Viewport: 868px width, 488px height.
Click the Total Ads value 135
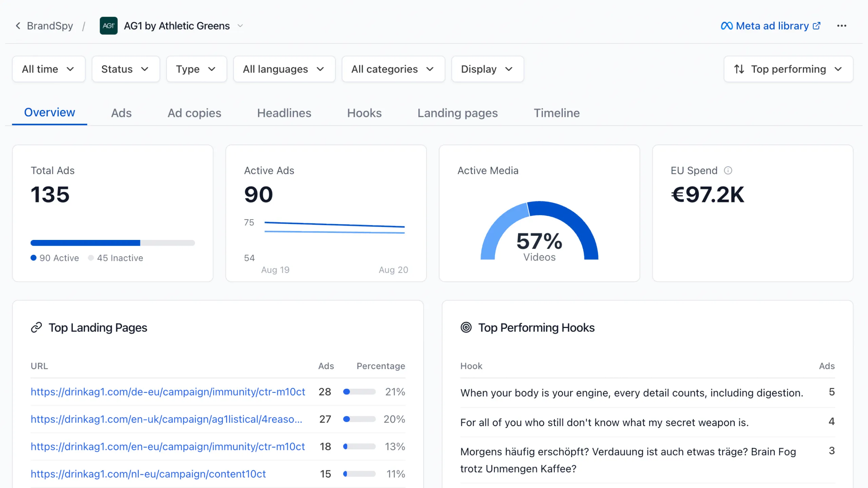click(50, 195)
